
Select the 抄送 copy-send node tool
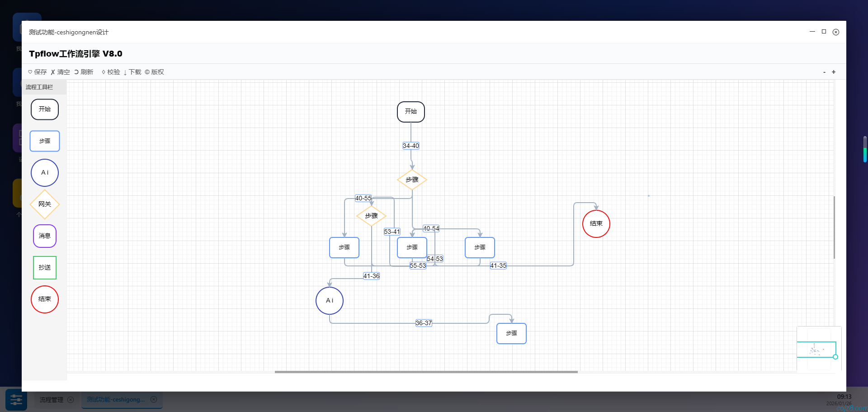[45, 268]
